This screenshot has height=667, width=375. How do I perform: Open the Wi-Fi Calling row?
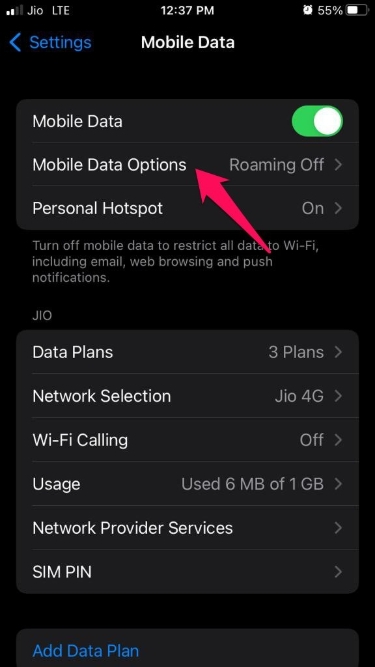[188, 440]
